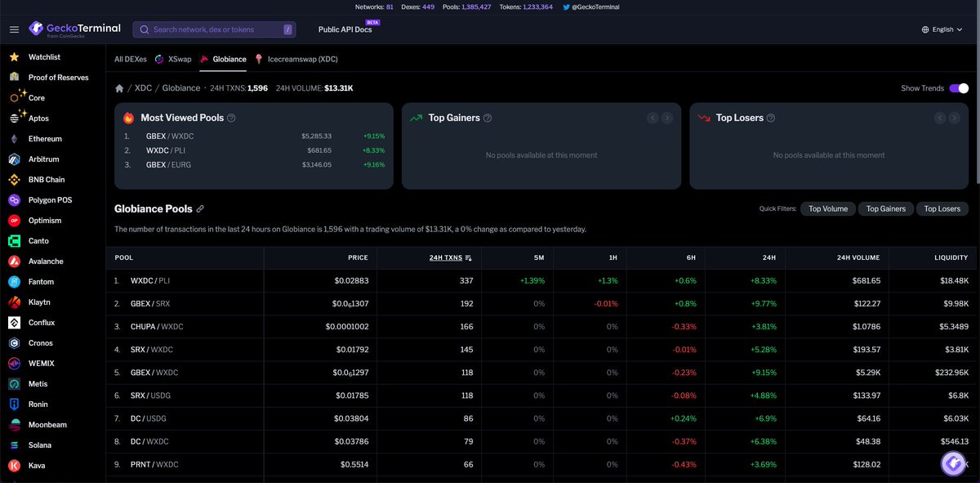
Task: Open GBEX / EURG most viewed pool
Action: pyautogui.click(x=254, y=164)
